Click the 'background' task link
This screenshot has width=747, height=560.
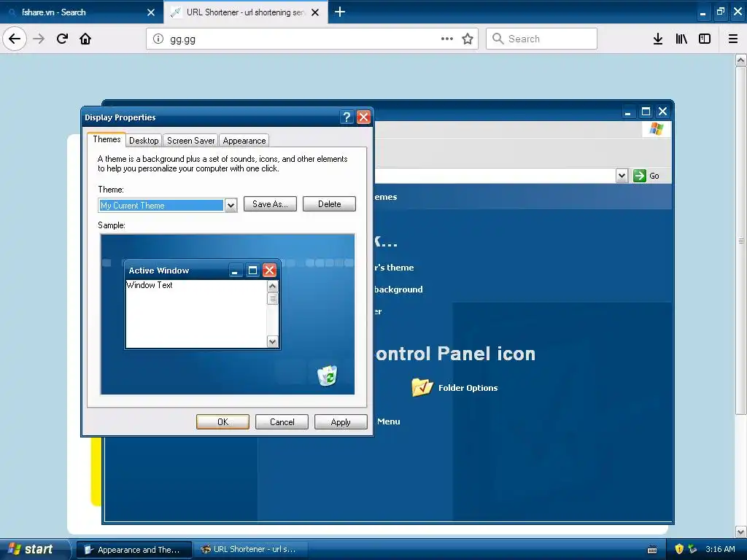pyautogui.click(x=398, y=289)
